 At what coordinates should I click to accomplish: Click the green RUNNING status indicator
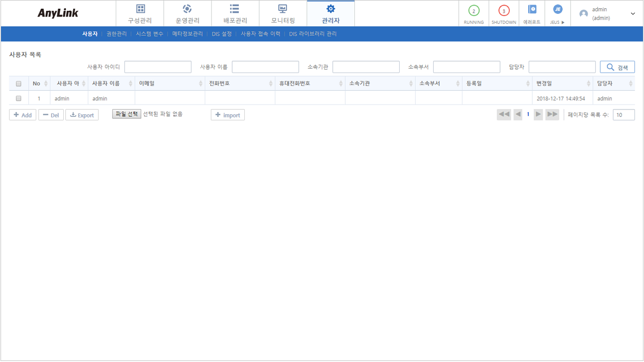pyautogui.click(x=473, y=11)
